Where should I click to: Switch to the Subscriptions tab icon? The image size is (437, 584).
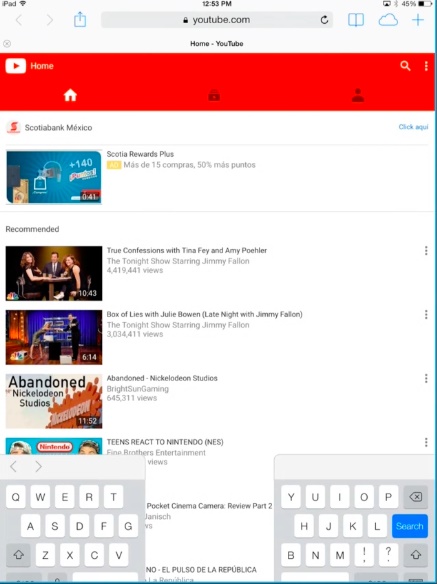(214, 96)
